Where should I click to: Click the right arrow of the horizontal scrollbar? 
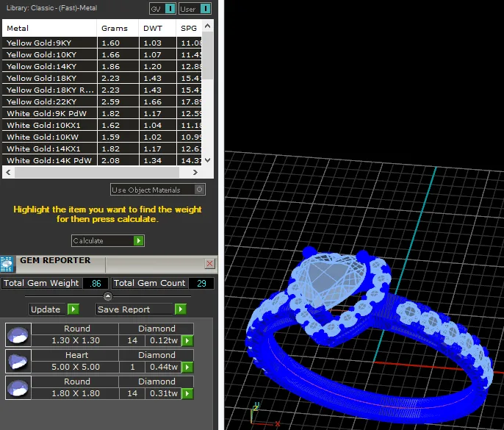(195, 173)
